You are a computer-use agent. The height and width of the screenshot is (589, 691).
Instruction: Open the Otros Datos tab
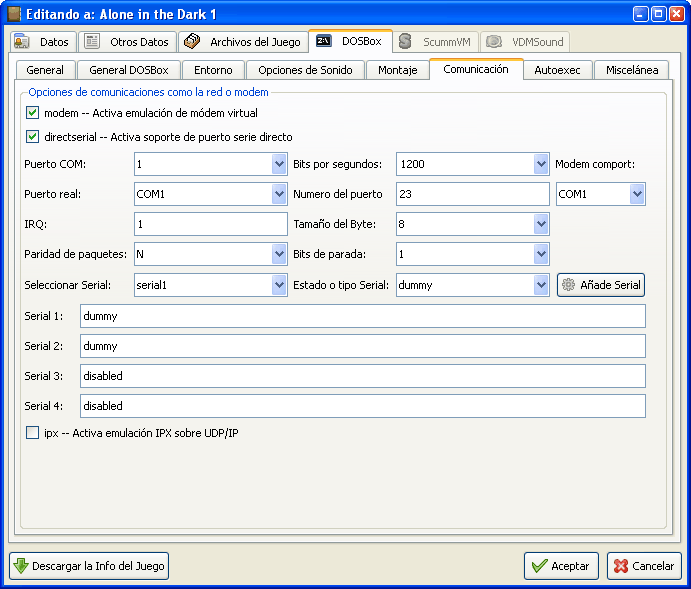coord(127,42)
